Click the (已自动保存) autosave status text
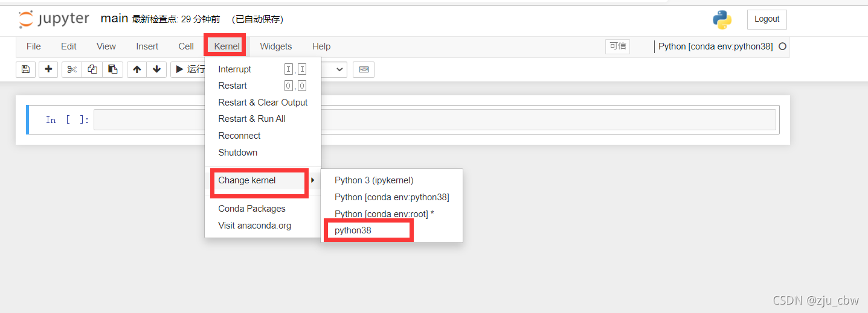Screen dimensions: 868x313 [257, 19]
